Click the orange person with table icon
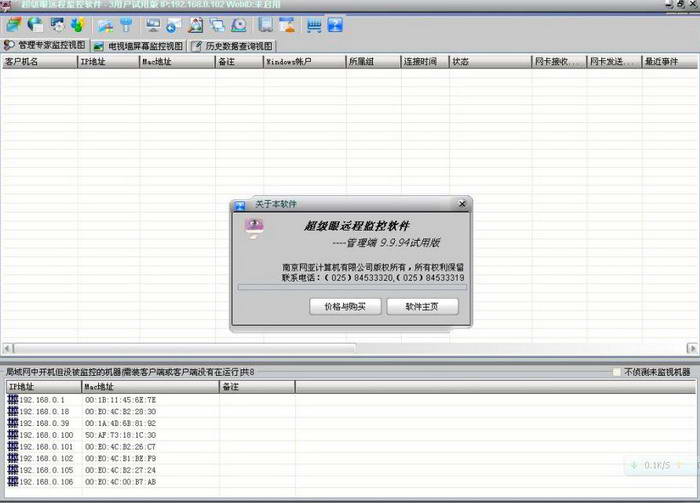 (288, 25)
